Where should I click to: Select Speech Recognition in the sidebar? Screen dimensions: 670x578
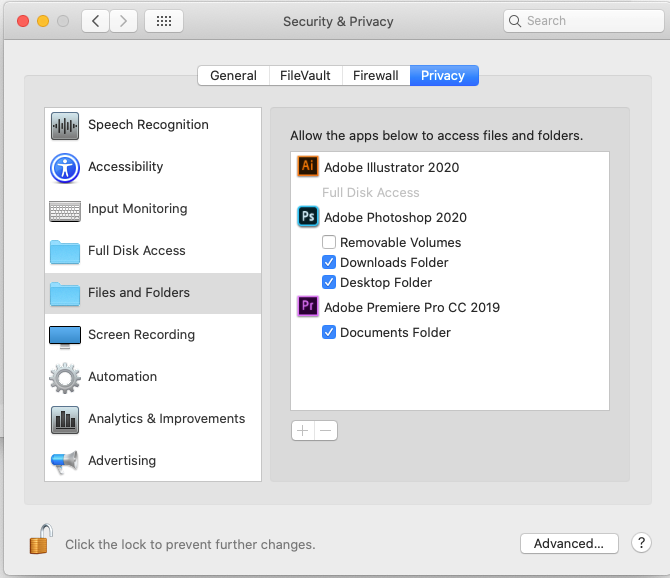pos(153,126)
